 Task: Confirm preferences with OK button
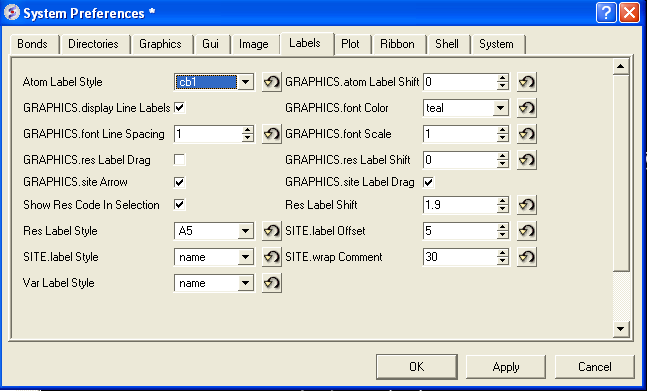pos(417,367)
